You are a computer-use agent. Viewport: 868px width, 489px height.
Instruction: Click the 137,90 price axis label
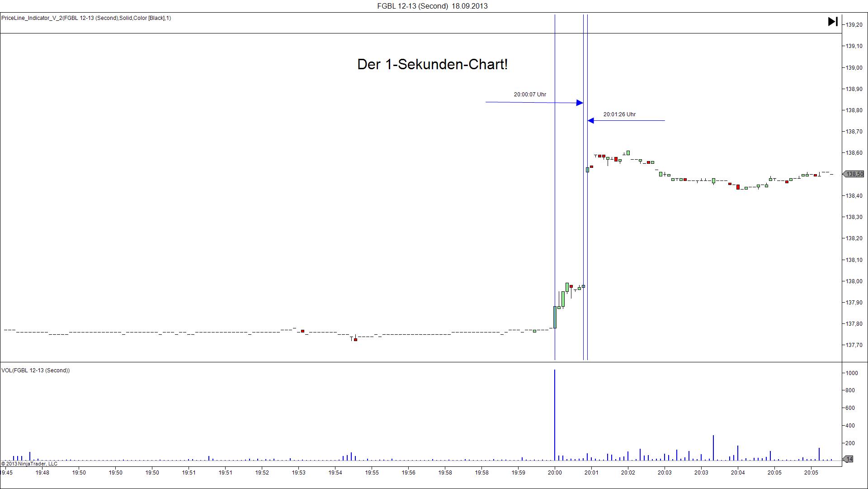click(x=854, y=303)
